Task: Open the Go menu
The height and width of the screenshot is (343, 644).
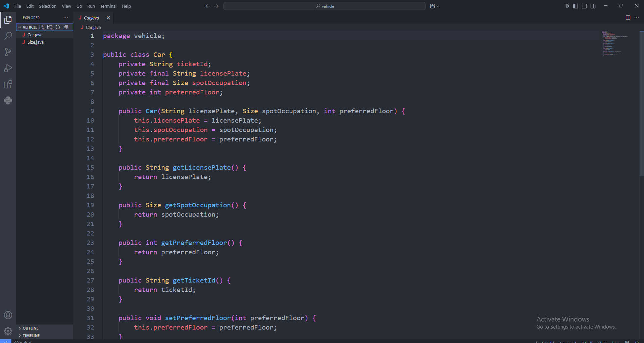Action: (x=79, y=6)
